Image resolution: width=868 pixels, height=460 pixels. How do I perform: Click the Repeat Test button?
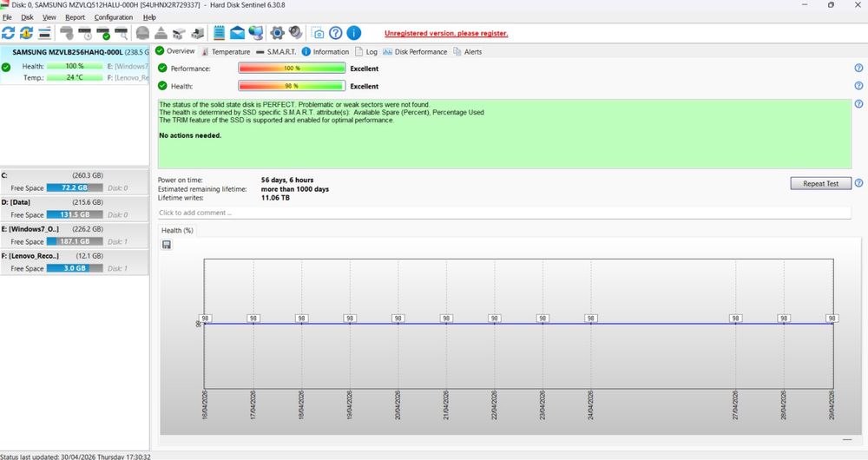point(820,183)
